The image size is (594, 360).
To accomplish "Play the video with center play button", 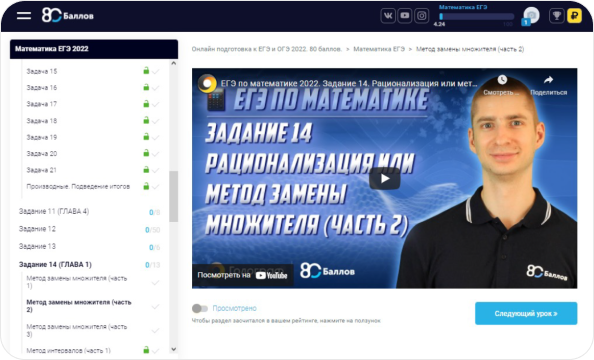I will click(x=385, y=178).
